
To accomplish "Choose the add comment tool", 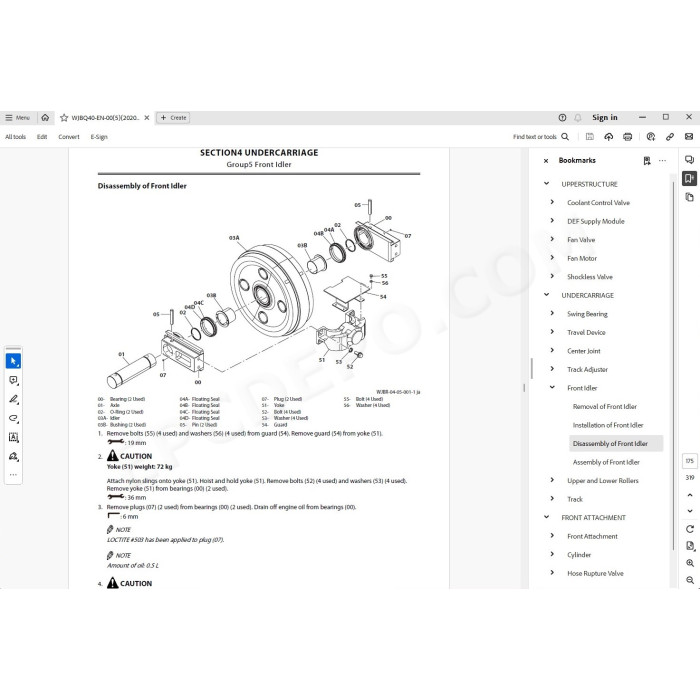I will pyautogui.click(x=13, y=380).
